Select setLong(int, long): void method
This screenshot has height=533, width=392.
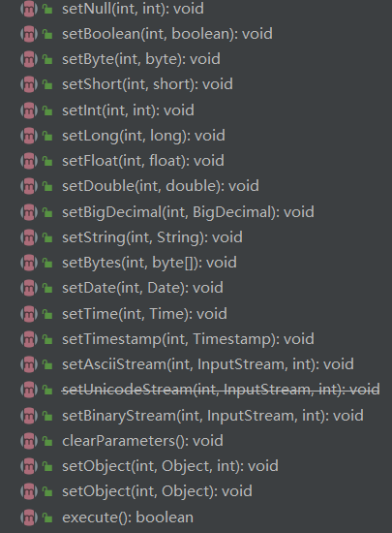pos(143,136)
